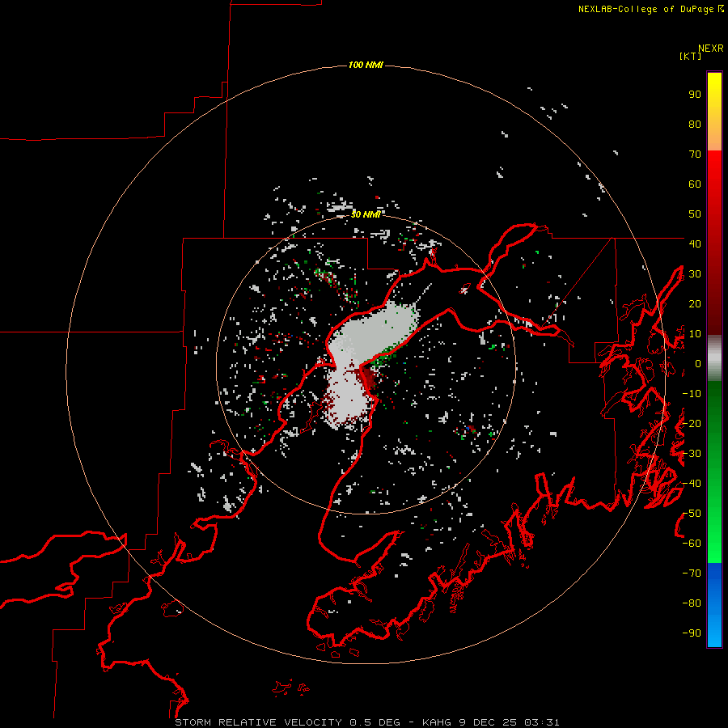Click the -40 value on the velocity scale
Image resolution: width=728 pixels, height=728 pixels.
click(x=692, y=484)
